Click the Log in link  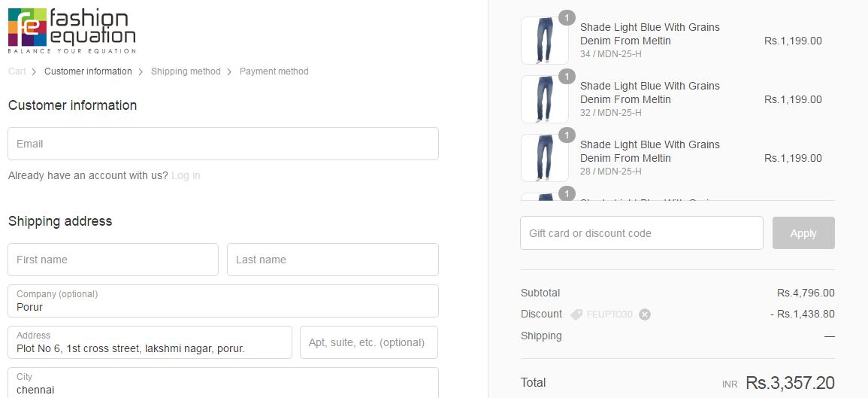[x=186, y=175]
